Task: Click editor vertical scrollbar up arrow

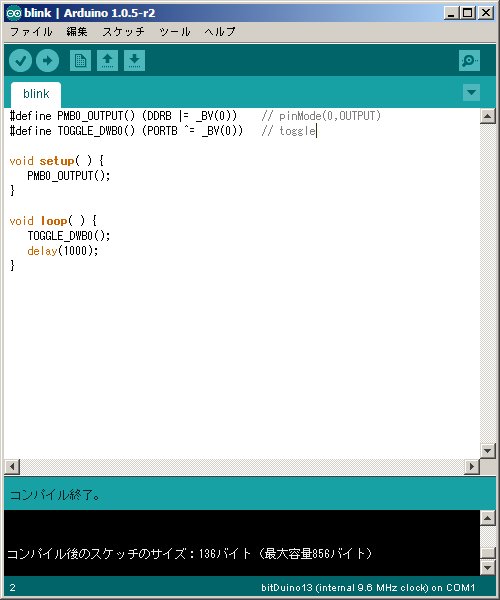Action: (x=487, y=116)
